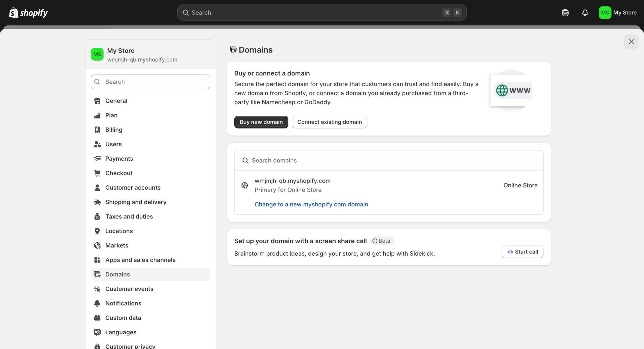
Task: Focus the Search domains field
Action: [389, 160]
